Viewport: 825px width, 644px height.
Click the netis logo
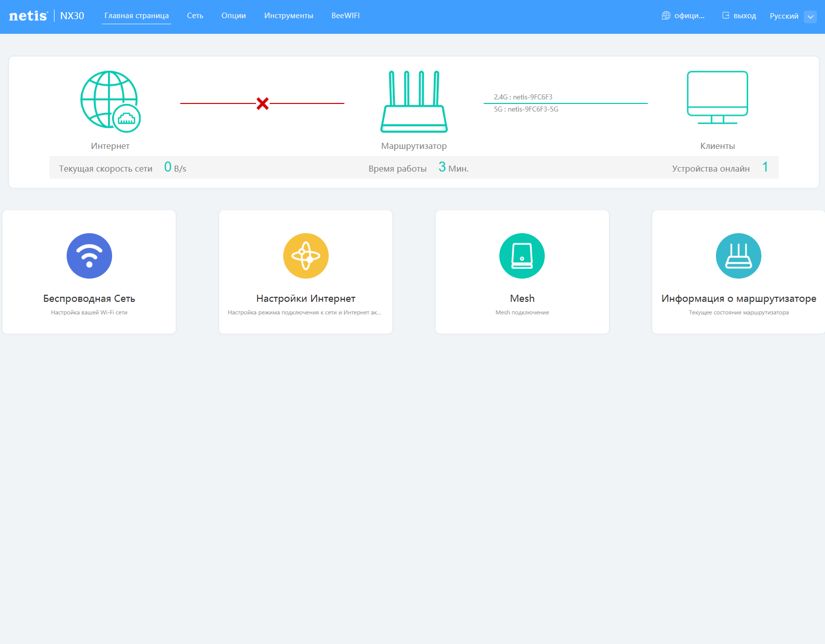point(28,16)
